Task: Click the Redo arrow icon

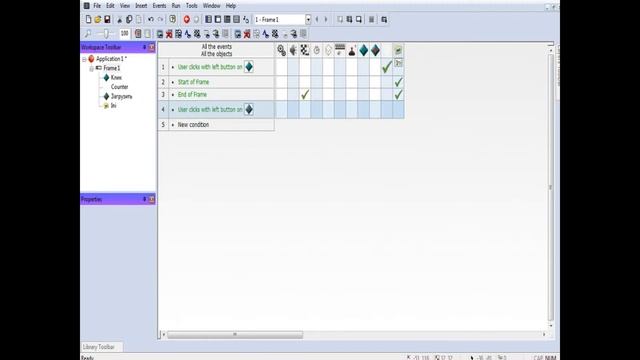Action: pyautogui.click(x=160, y=19)
